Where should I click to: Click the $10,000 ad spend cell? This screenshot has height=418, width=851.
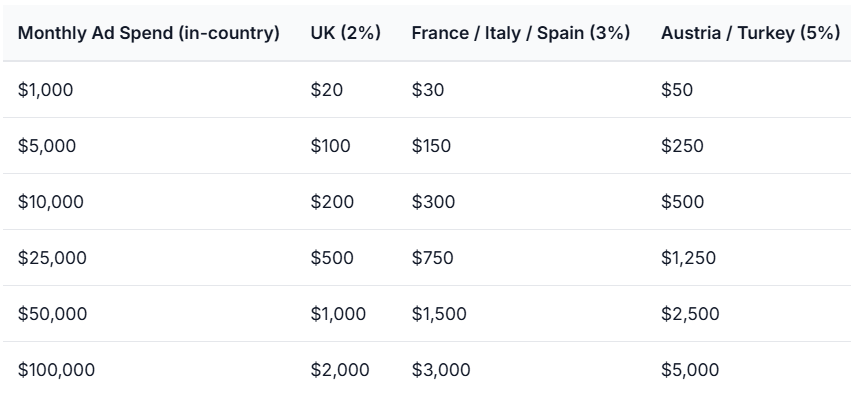click(51, 202)
